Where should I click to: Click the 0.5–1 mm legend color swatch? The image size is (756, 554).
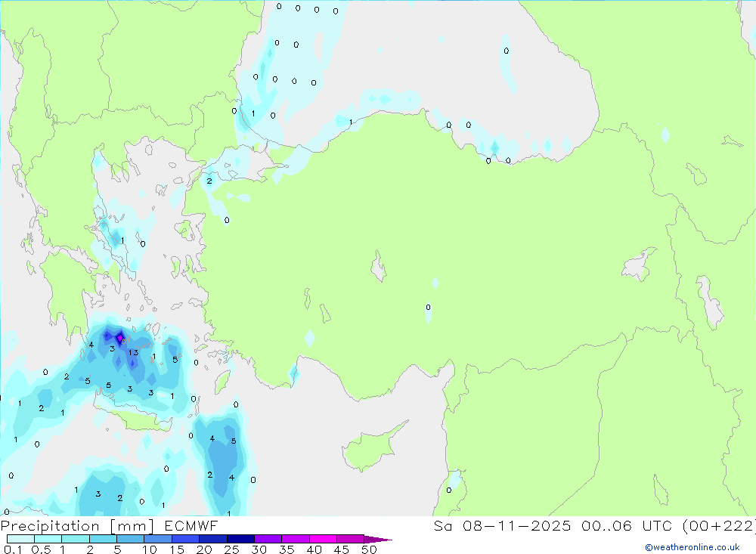click(48, 539)
